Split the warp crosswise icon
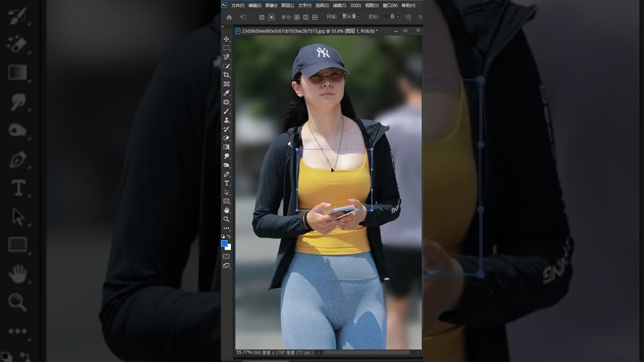Image resolution: width=644 pixels, height=362 pixels. point(297,17)
